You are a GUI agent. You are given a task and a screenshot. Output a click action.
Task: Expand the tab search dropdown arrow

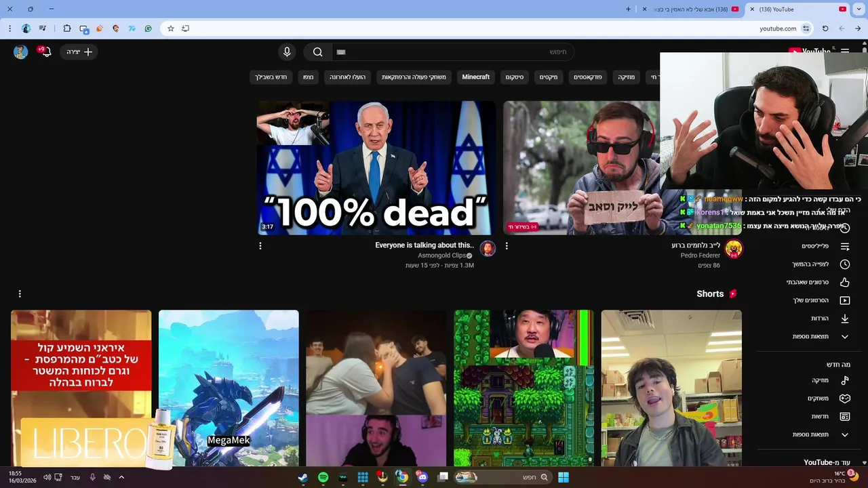[x=859, y=9]
